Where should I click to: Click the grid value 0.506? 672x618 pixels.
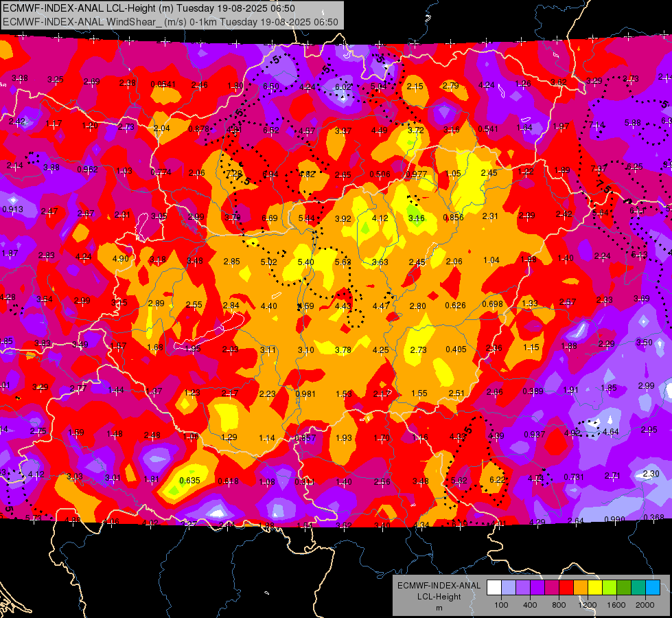pos(380,174)
